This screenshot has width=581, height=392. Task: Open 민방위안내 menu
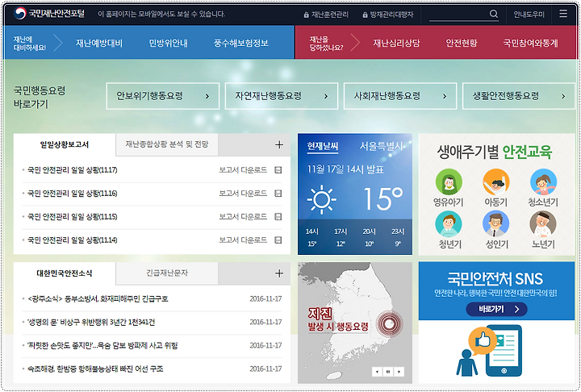click(x=168, y=43)
